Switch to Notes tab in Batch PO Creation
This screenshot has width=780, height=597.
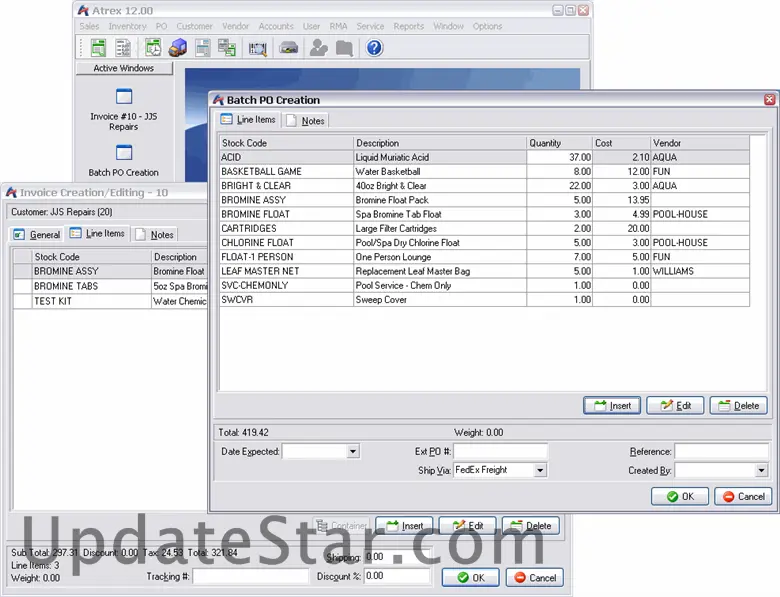pos(305,121)
